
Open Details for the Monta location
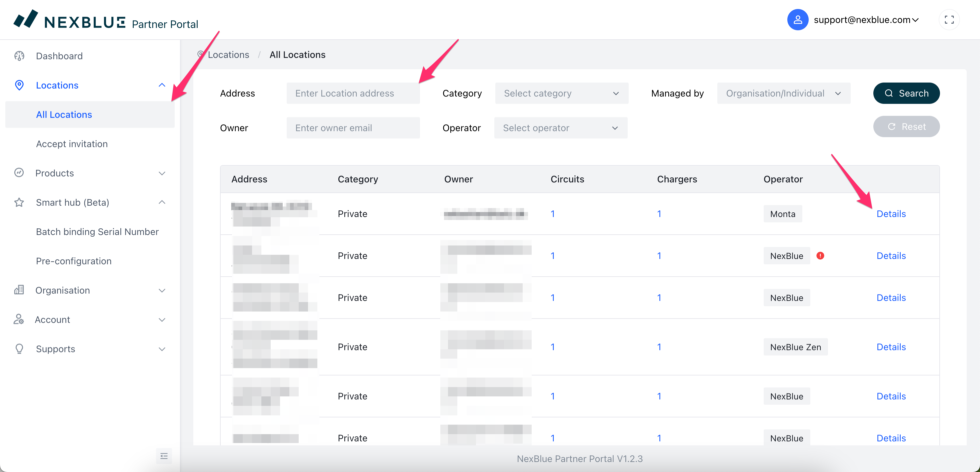(891, 214)
